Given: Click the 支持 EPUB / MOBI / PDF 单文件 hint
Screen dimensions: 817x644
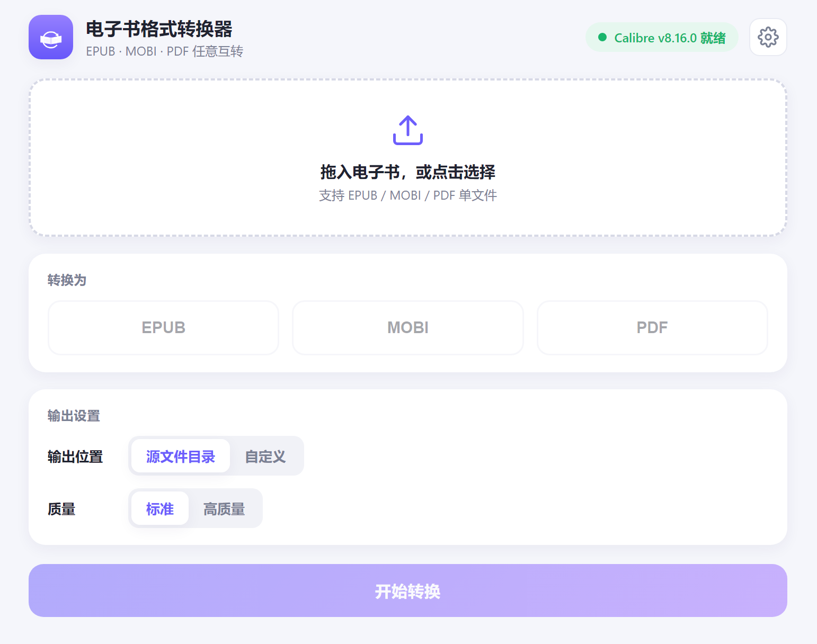Looking at the screenshot, I should pos(408,195).
